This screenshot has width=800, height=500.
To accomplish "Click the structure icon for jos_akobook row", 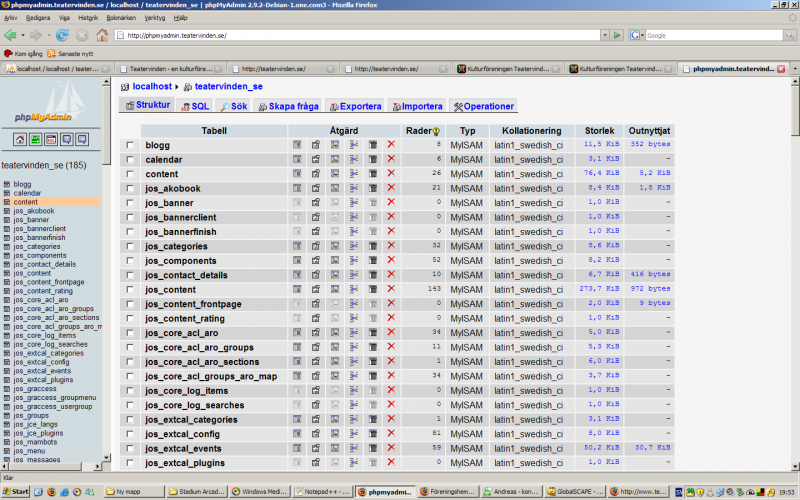I will pos(315,188).
